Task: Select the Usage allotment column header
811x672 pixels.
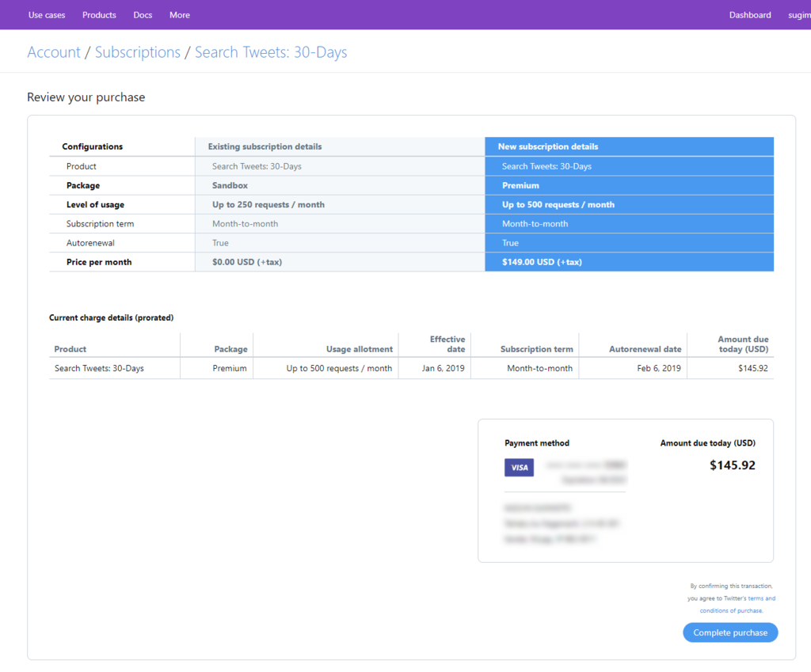Action: point(360,349)
